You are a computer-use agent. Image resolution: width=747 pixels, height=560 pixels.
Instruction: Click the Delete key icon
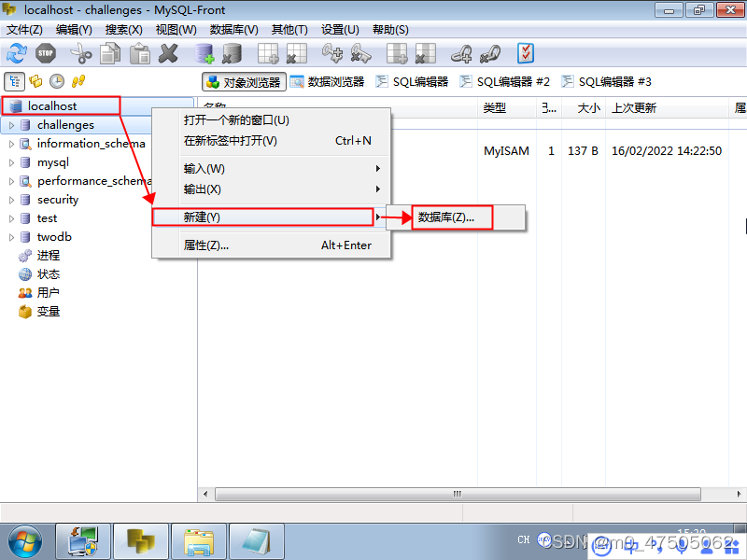360,53
